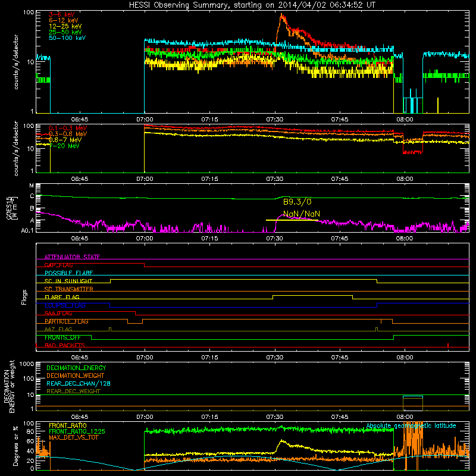Click the FRONTS_OFF flag label
The height and width of the screenshot is (476, 476).
[62, 337]
